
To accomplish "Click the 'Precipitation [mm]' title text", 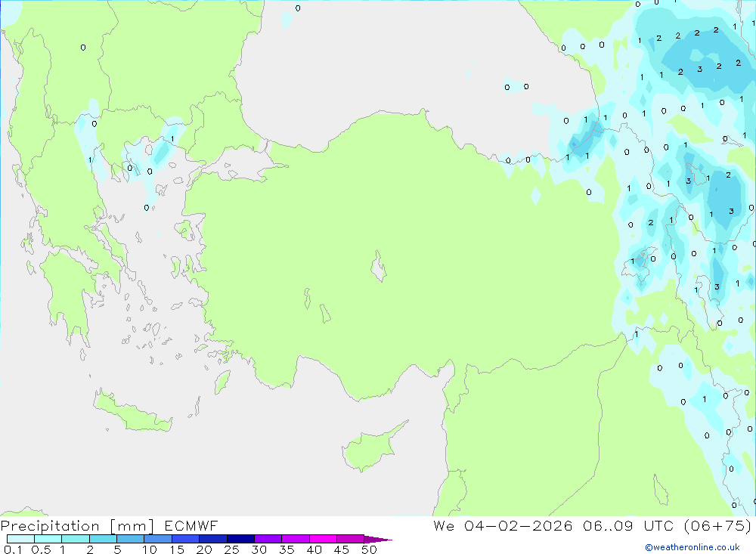I will pyautogui.click(x=77, y=526).
